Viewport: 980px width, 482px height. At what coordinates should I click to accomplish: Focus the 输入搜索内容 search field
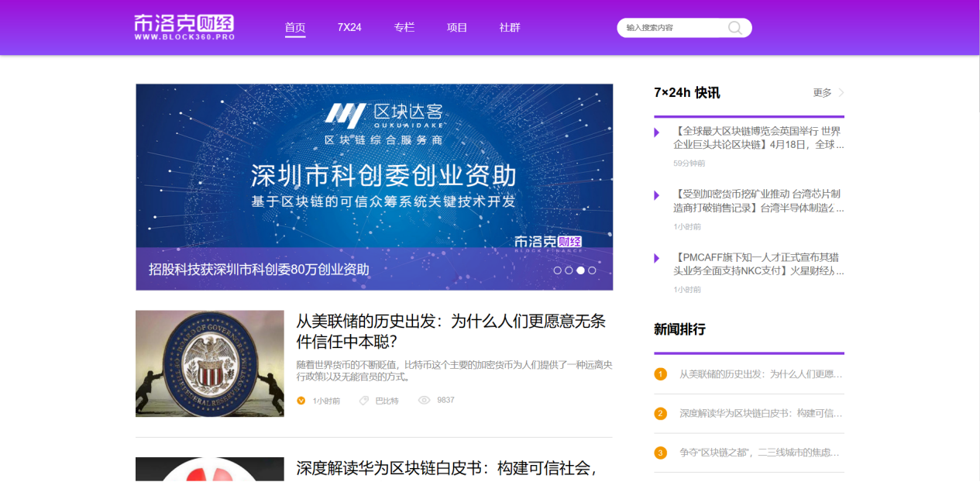(x=684, y=28)
